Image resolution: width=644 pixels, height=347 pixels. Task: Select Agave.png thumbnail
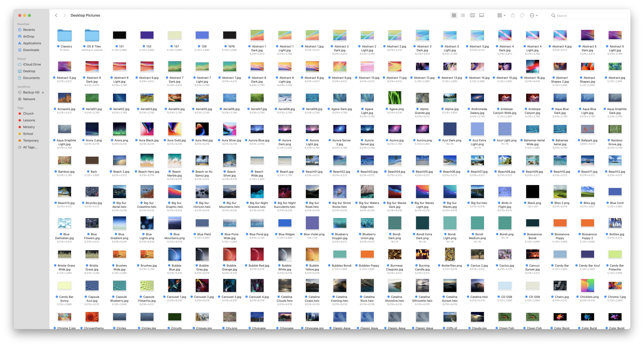395,98
